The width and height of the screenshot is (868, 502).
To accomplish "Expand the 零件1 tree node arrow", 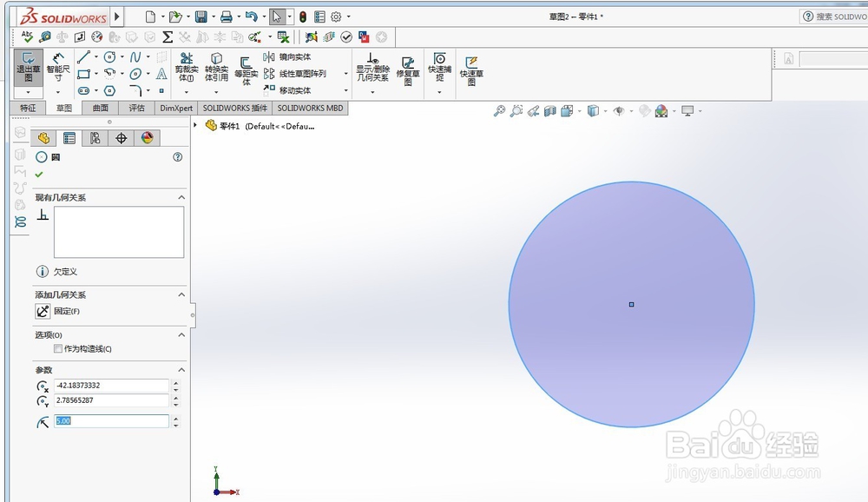I will pos(195,126).
